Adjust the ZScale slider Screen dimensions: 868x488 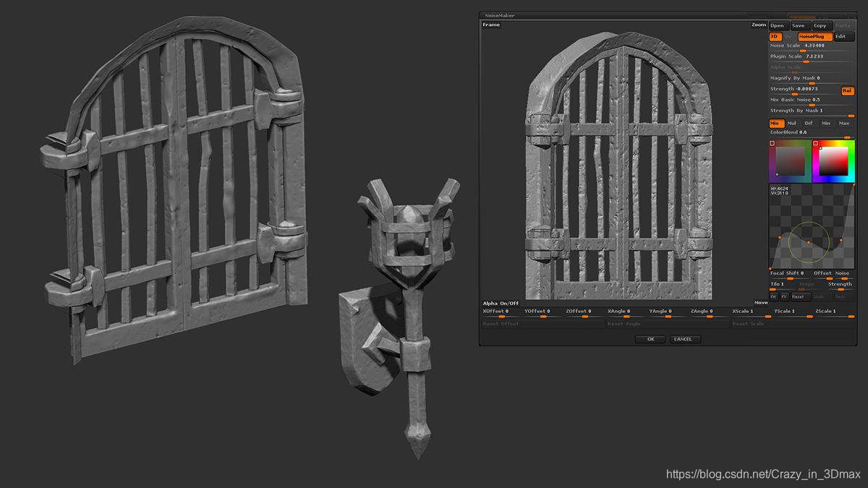835,313
